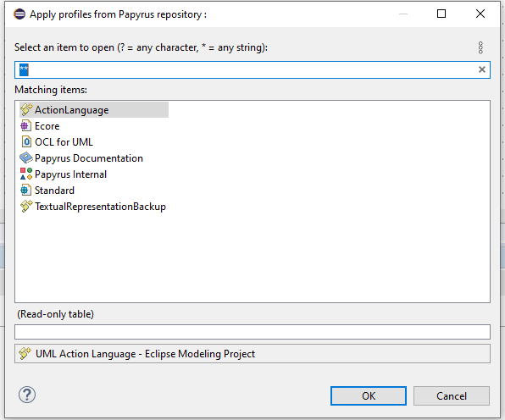Viewport: 505px width, 420px height.
Task: Click the TextualRepresentationBackup profile icon
Action: (x=26, y=207)
